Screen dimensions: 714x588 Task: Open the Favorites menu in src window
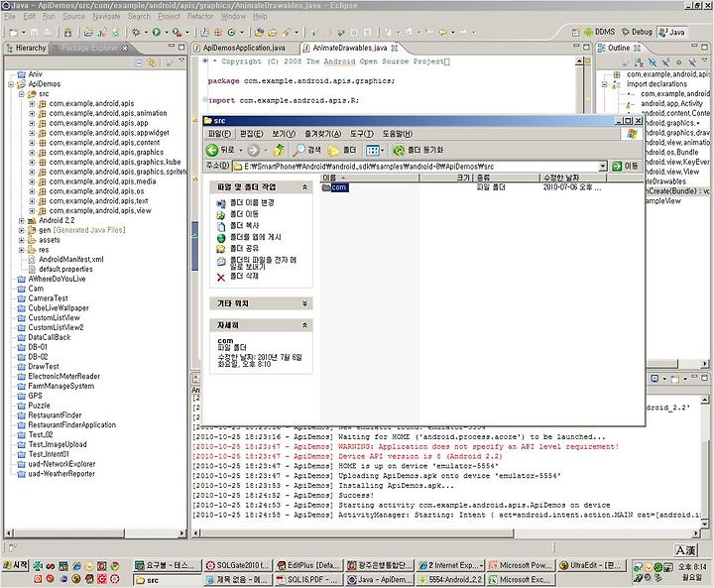322,134
